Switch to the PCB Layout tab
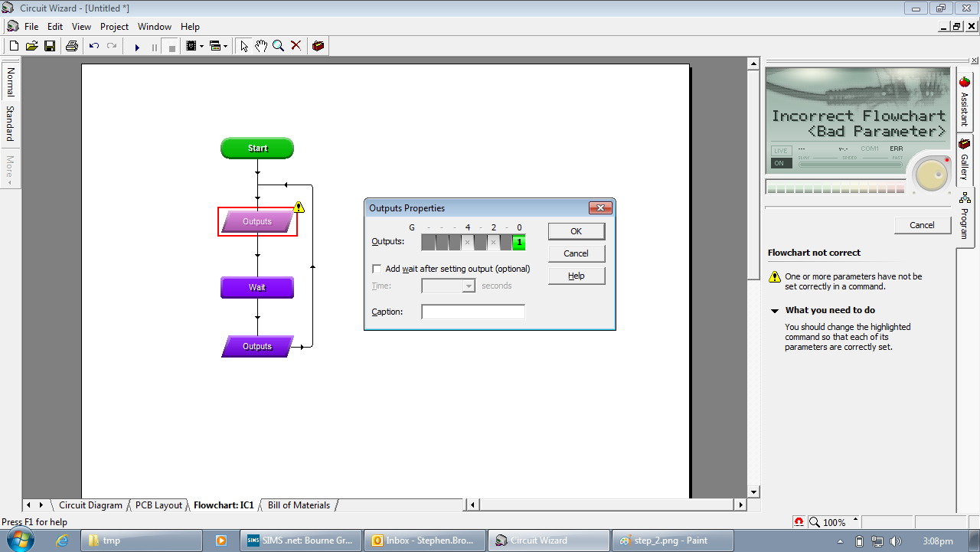Viewport: 980px width, 552px height. click(158, 505)
